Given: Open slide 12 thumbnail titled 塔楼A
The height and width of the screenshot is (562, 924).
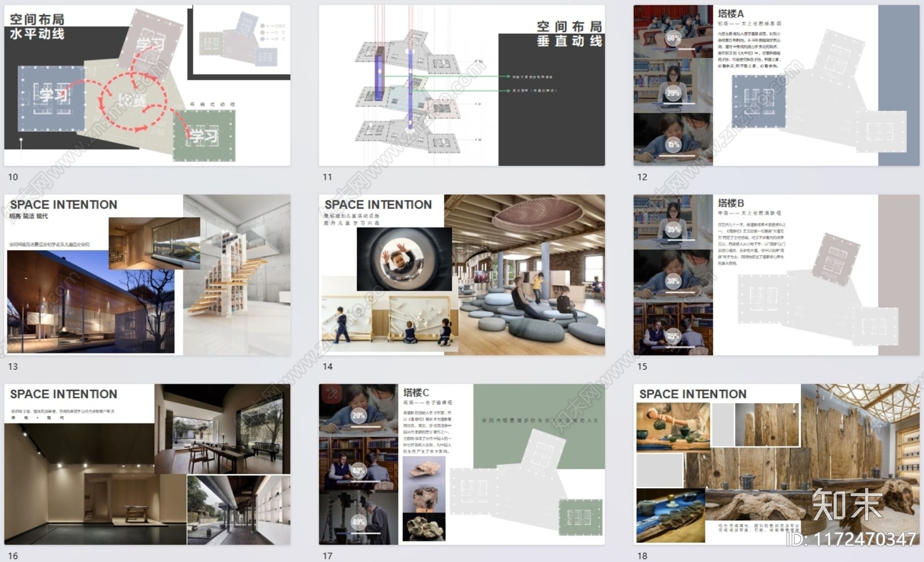Looking at the screenshot, I should 776,85.
